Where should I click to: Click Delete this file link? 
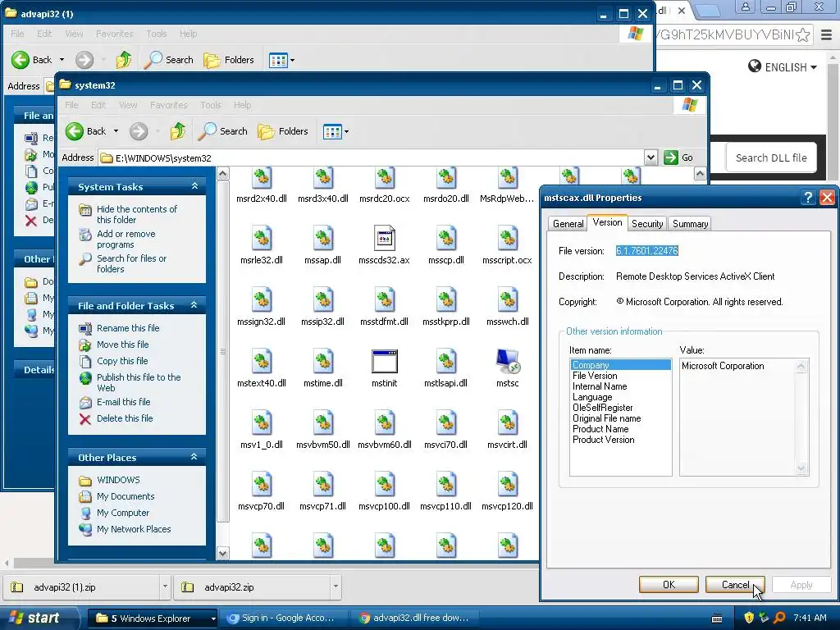click(x=125, y=418)
